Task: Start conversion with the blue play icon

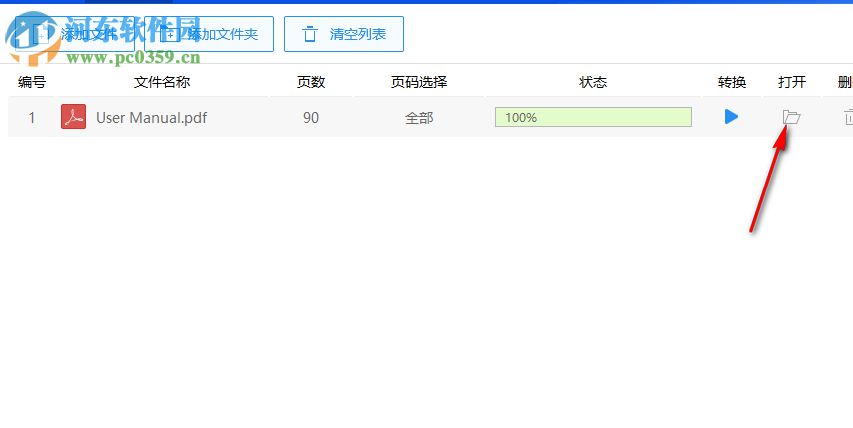Action: tap(731, 116)
